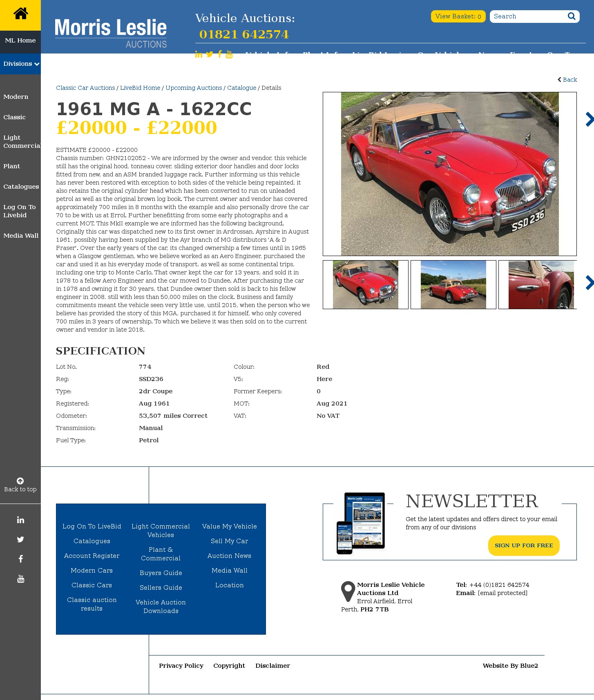Viewport: 594px width, 700px height.
Task: Open Value My Vehicle footer link
Action: 230,526
